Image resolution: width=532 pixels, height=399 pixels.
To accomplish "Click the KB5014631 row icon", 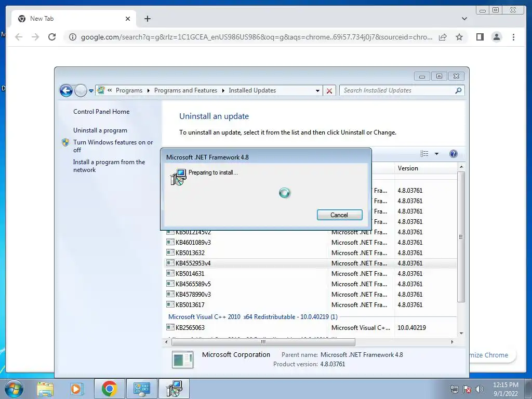I will point(170,273).
